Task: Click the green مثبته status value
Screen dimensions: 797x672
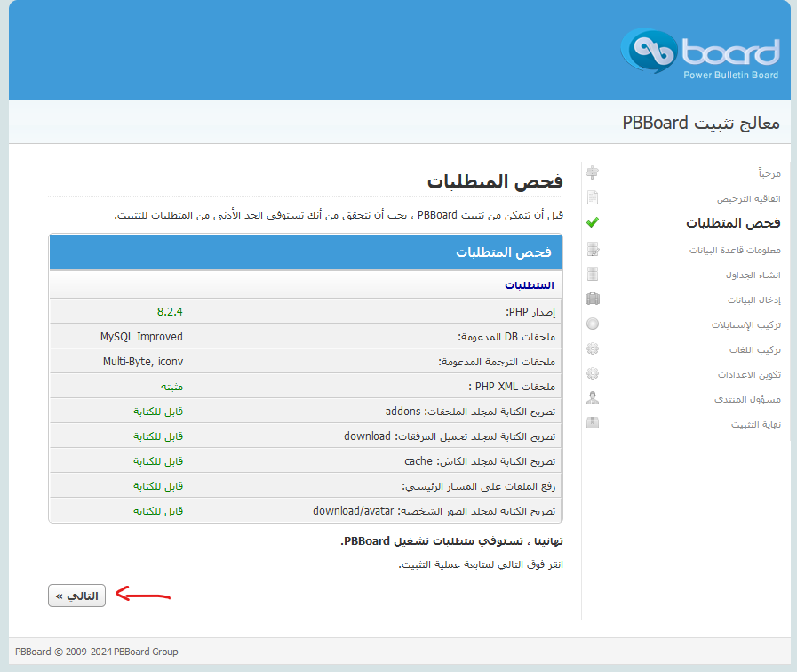Action: (x=171, y=387)
